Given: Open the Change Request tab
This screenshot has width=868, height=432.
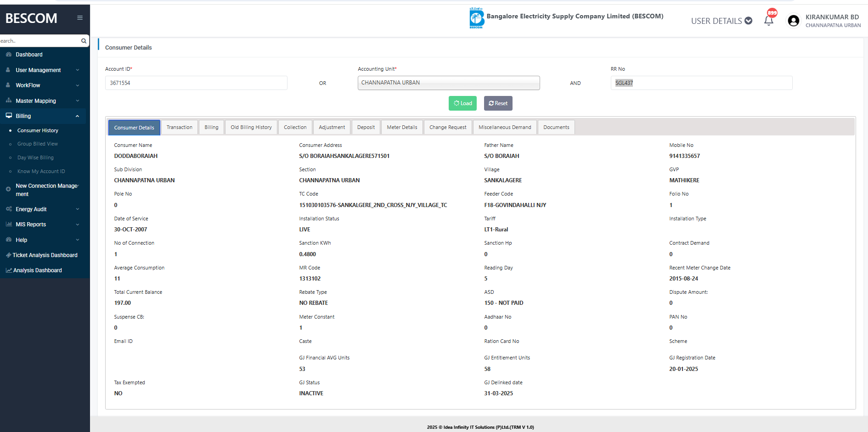Looking at the screenshot, I should pos(448,127).
